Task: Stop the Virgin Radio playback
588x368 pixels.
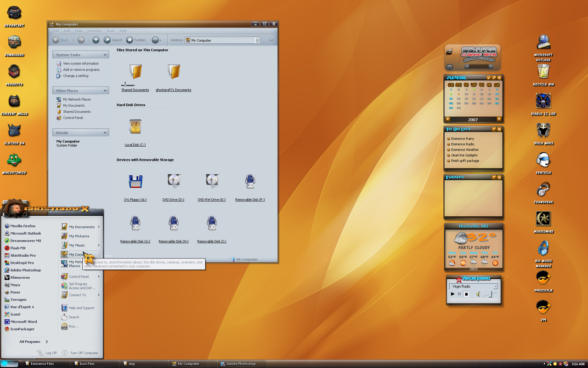Action: (466, 294)
